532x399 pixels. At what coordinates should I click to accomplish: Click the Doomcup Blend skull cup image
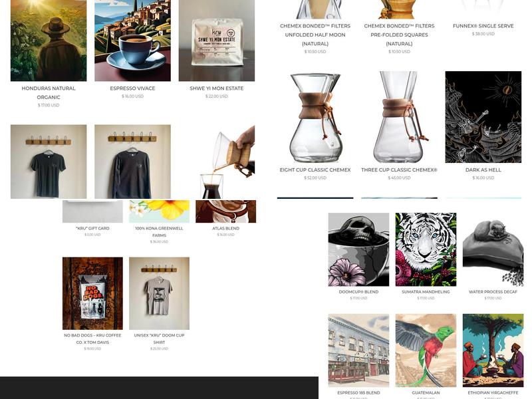click(x=358, y=249)
